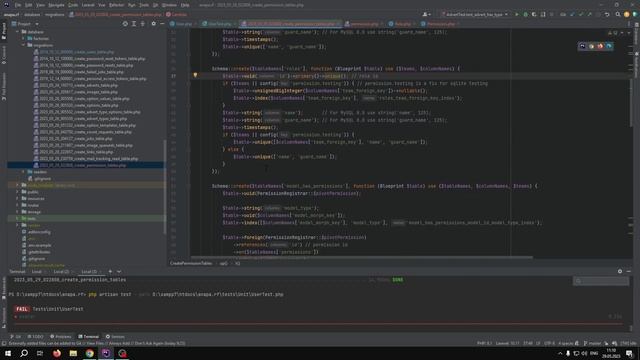Screen dimensions: 640x360
Task: Open file in Firefox browser icon
Action: pyautogui.click(x=600, y=46)
